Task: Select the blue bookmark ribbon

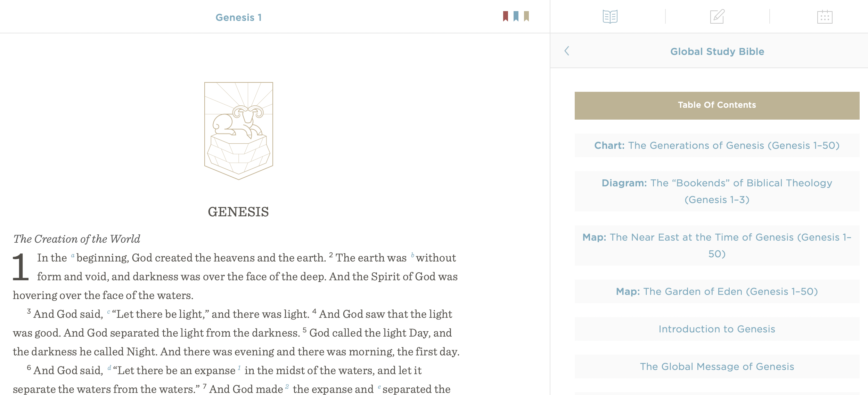Action: (516, 16)
